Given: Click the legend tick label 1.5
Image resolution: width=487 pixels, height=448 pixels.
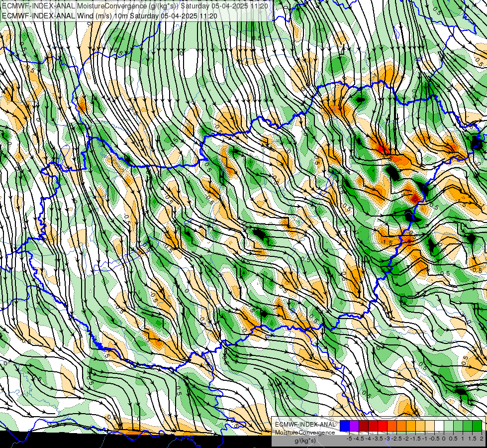Looking at the screenshot, I should point(472,439).
